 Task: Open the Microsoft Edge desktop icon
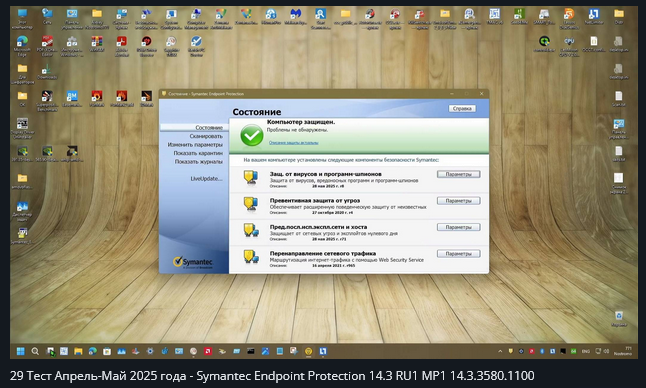pyautogui.click(x=22, y=45)
